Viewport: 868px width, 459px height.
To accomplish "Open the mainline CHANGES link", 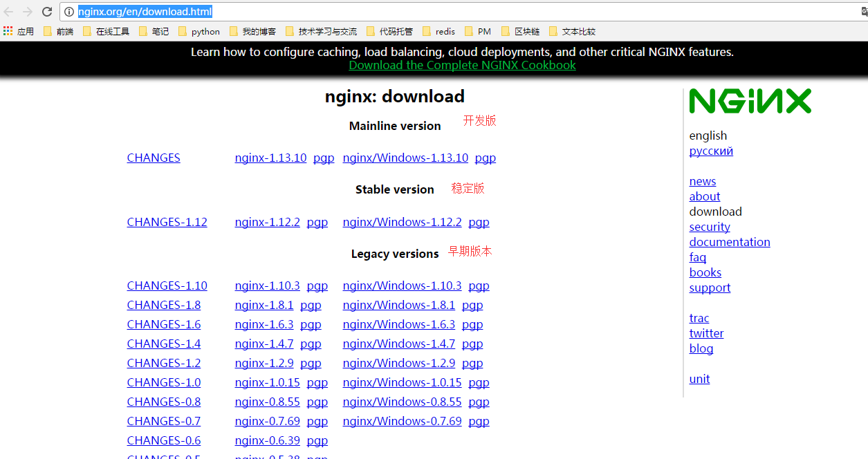I will (154, 158).
